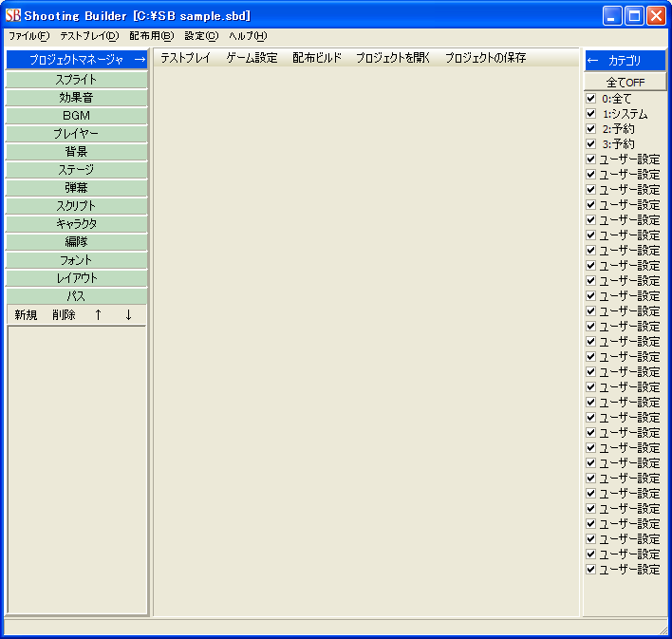
Task: Select the 効果音 section
Action: [x=76, y=98]
